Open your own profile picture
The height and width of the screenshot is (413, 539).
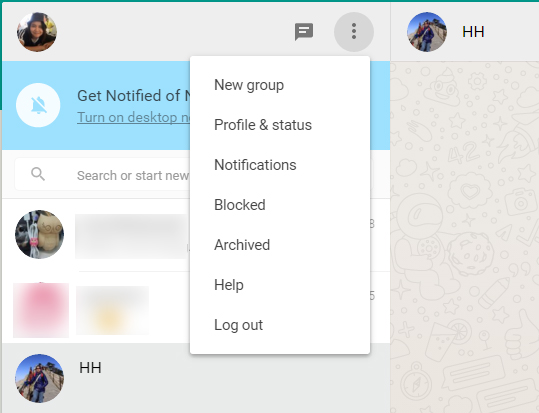click(37, 32)
